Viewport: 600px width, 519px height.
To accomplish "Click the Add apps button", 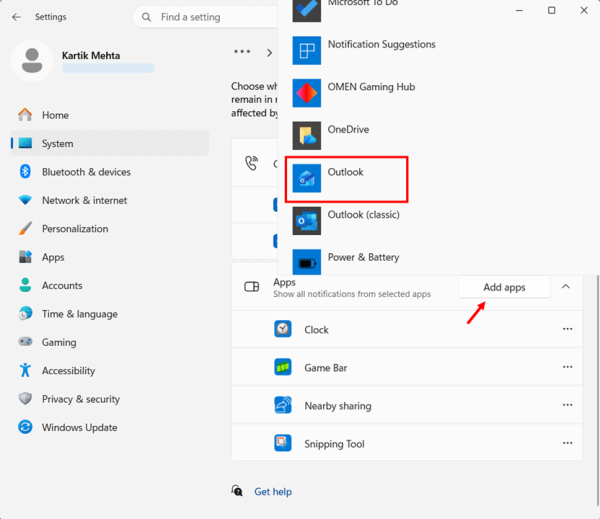I will pyautogui.click(x=504, y=287).
